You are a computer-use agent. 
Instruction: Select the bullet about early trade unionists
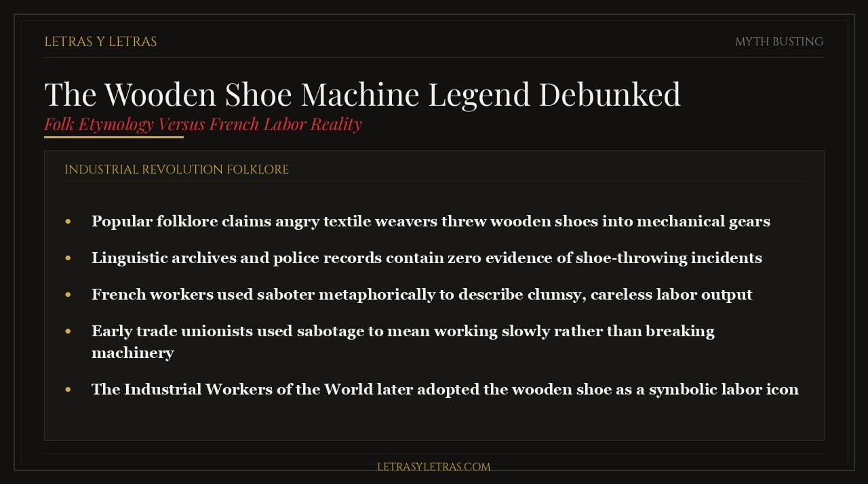point(403,342)
